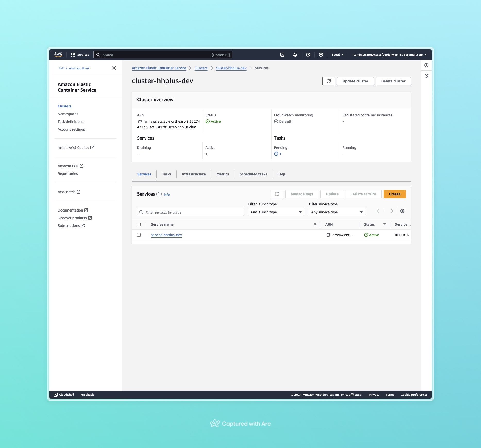Open Task definitions in the sidebar

[x=71, y=122]
